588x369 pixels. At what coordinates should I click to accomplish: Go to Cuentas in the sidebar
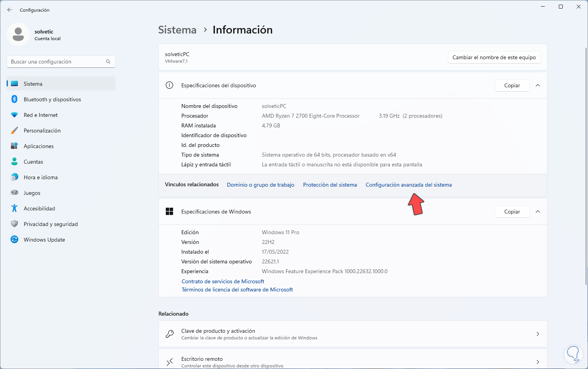33,162
